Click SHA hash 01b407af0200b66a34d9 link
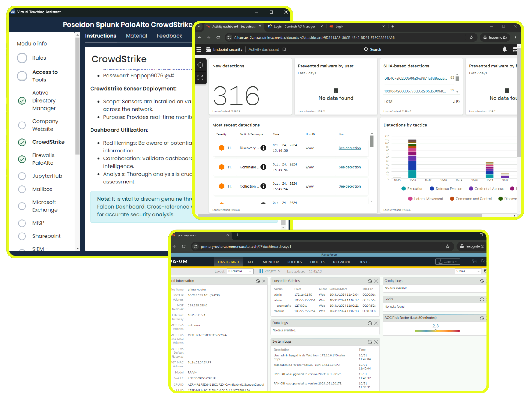Screen dimensions: 532x399 coord(415,79)
